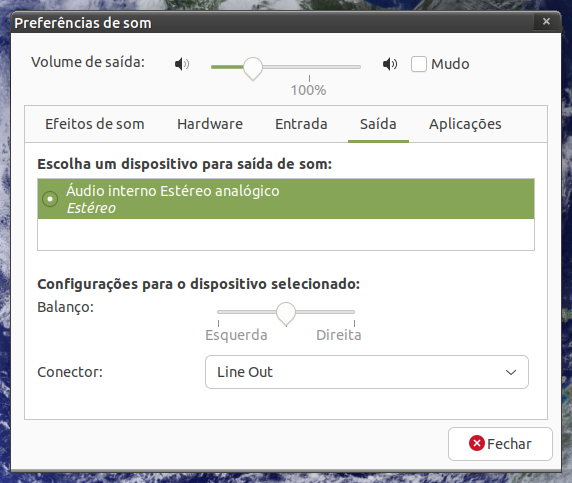
Task: Go to the Entrada tab
Action: coord(301,124)
